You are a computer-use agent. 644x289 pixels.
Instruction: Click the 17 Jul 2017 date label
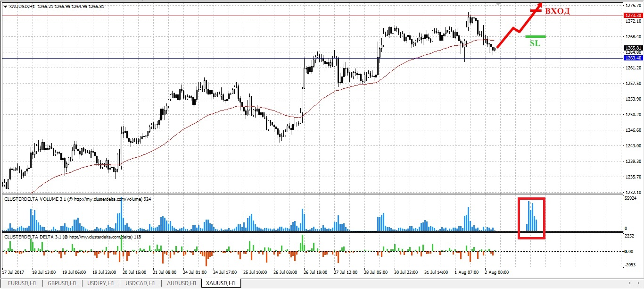pos(13,272)
